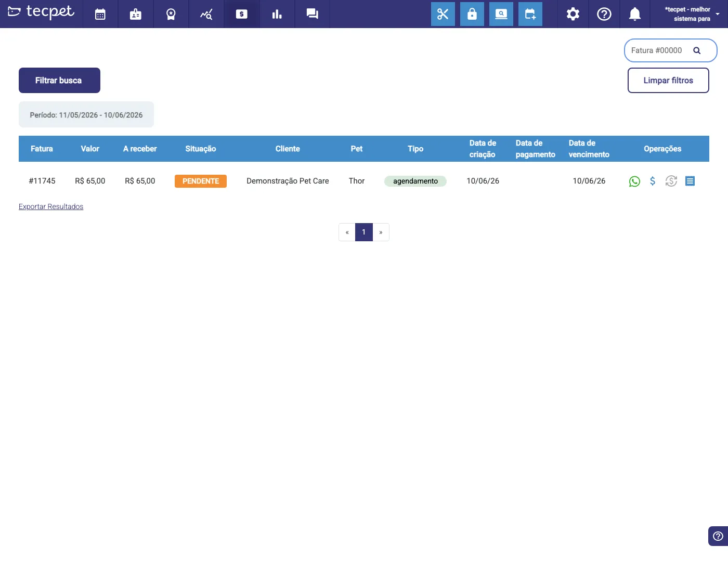The image size is (728, 572).
Task: Click the Situação column header
Action: click(201, 149)
